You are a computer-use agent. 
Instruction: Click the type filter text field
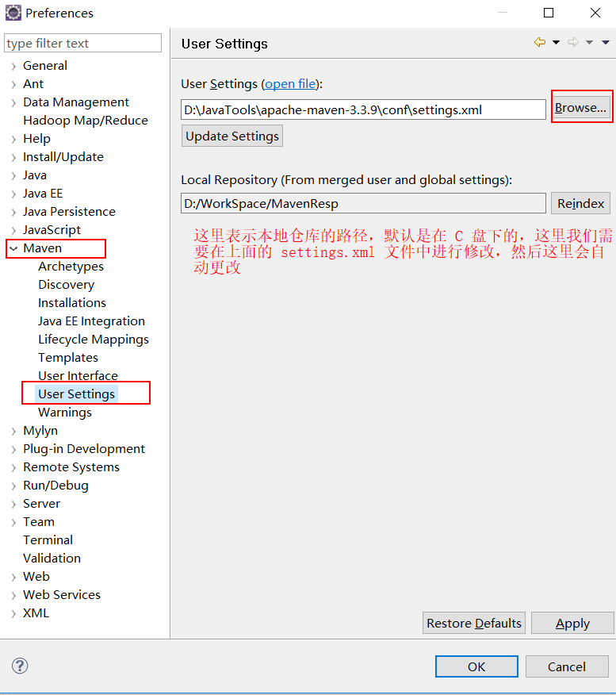point(82,43)
